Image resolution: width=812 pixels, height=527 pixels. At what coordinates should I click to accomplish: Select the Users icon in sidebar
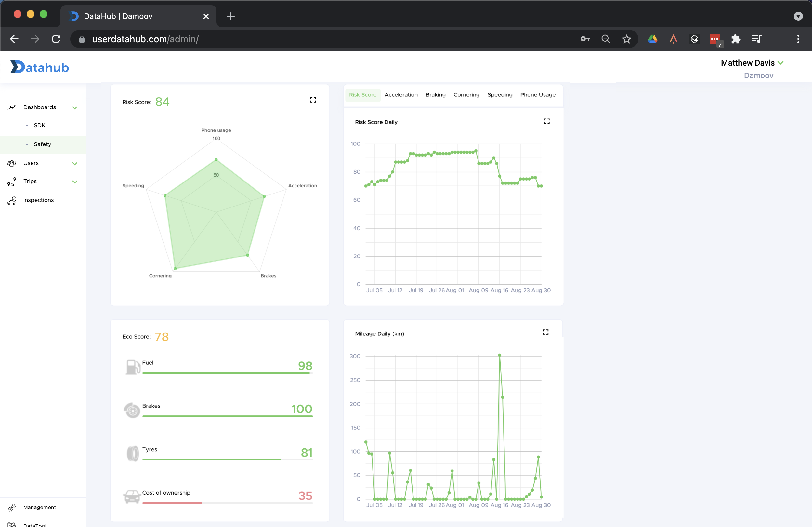tap(12, 163)
